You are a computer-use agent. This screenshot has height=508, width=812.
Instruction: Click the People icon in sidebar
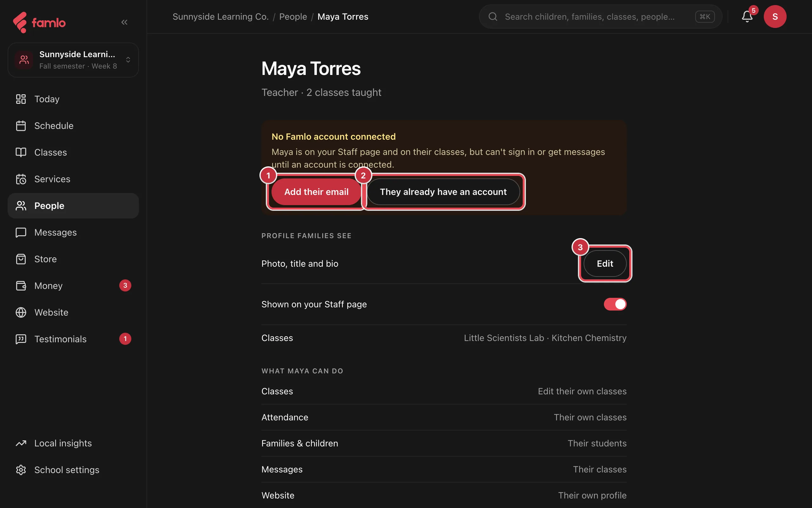pos(21,206)
